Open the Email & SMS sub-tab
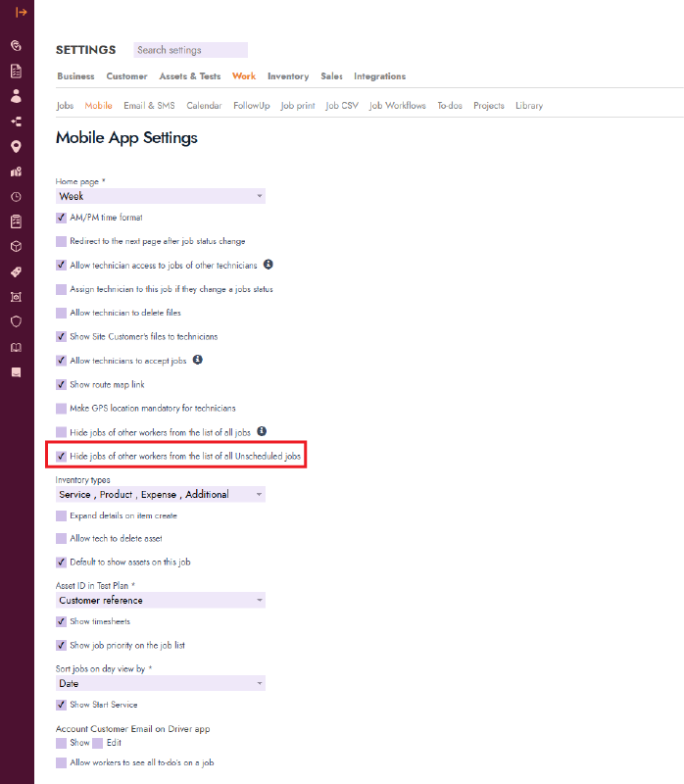The width and height of the screenshot is (684, 784). [x=150, y=106]
